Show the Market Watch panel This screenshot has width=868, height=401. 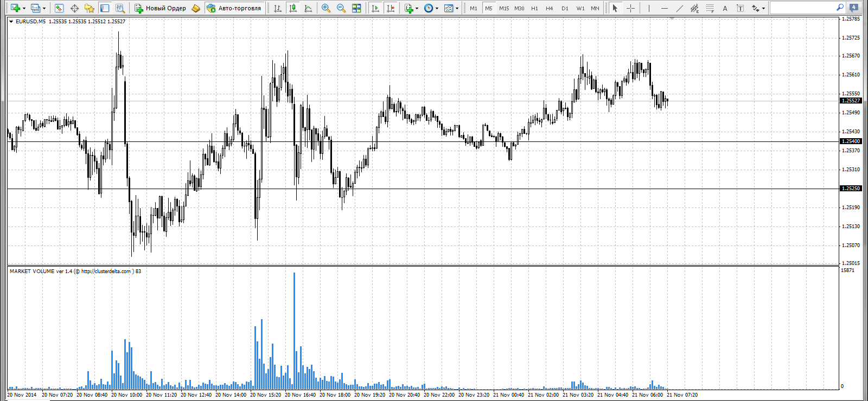[59, 8]
